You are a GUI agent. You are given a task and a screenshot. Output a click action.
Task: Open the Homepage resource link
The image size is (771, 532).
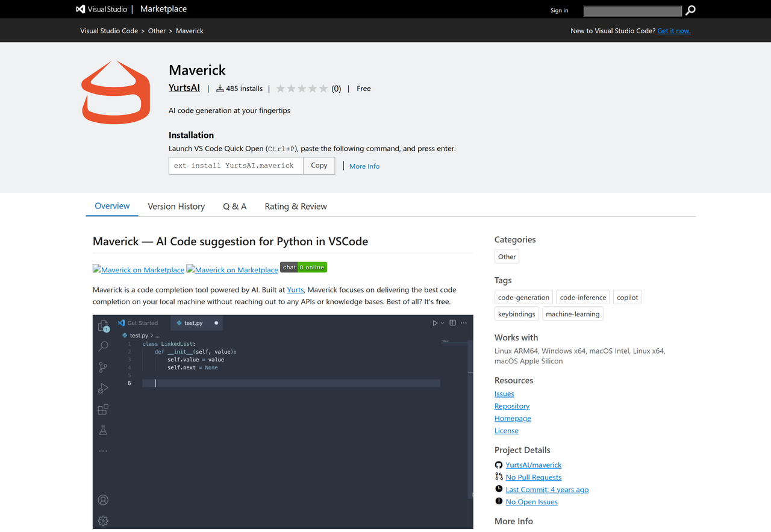click(x=513, y=418)
